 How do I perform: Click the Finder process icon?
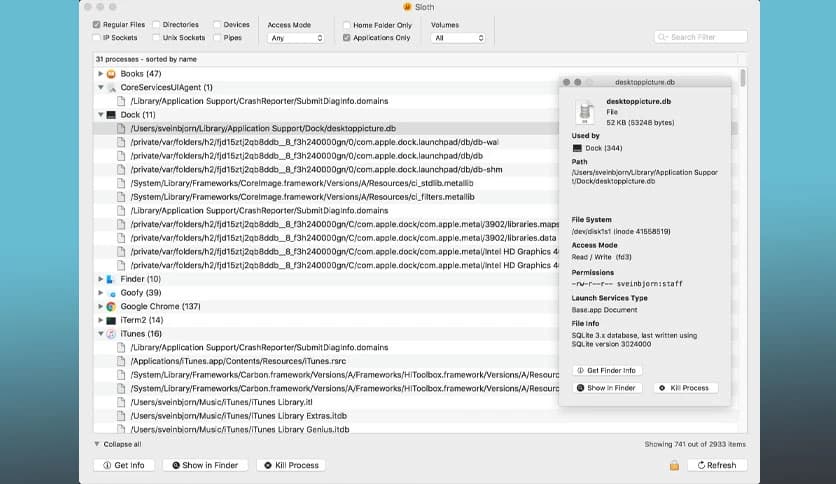(111, 279)
